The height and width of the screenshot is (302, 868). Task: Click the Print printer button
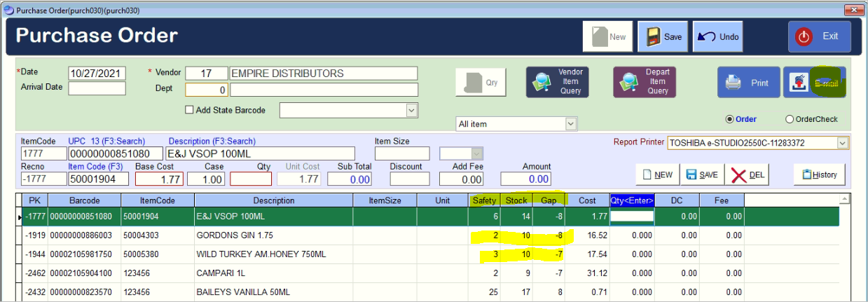pos(748,83)
